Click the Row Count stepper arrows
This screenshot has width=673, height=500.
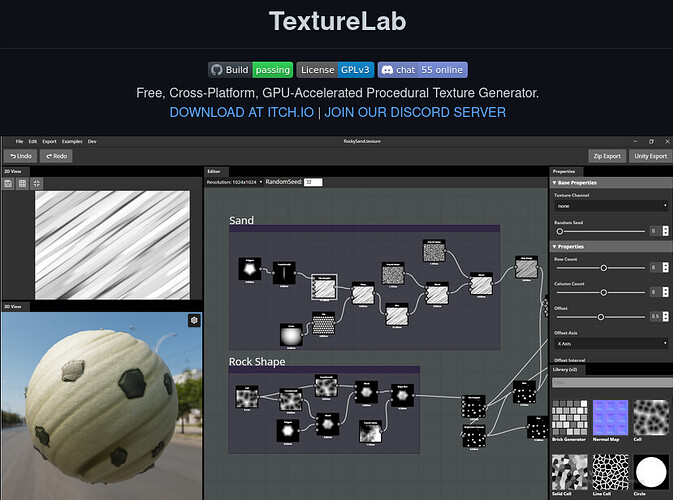(665, 268)
